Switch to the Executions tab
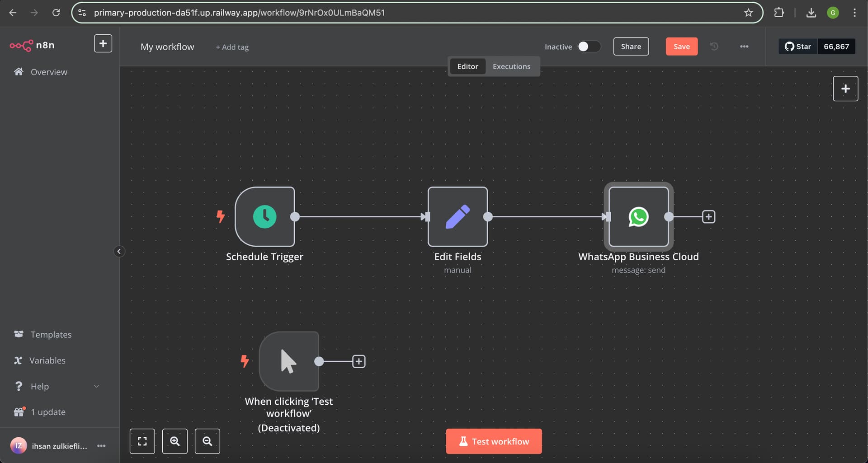The image size is (868, 463). click(511, 66)
